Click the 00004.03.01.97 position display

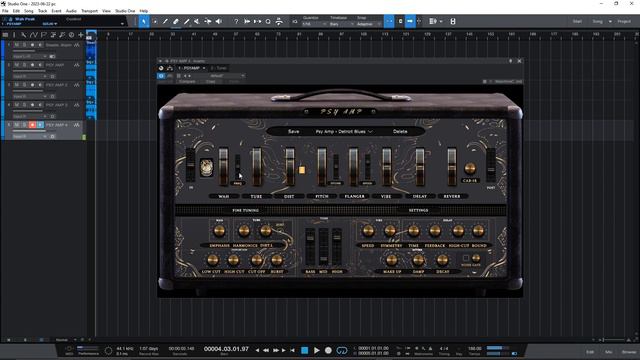(x=226, y=349)
